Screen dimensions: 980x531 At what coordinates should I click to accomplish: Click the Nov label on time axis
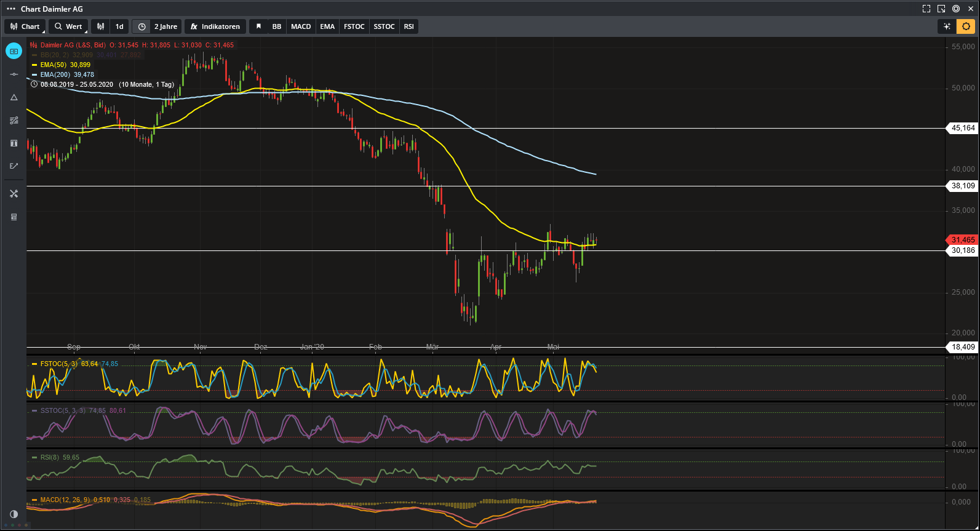coord(201,347)
